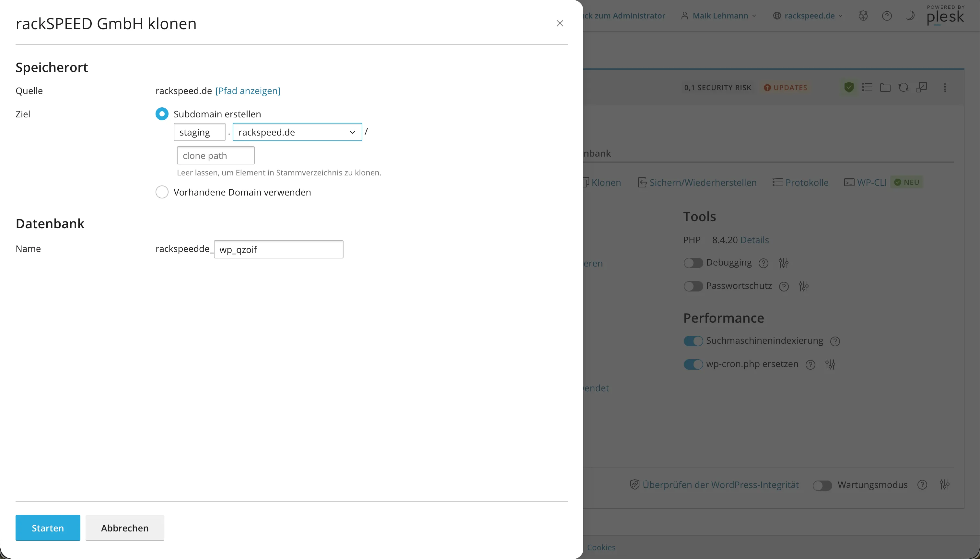Select Vorhandene Domain verwenden radio option

(162, 192)
